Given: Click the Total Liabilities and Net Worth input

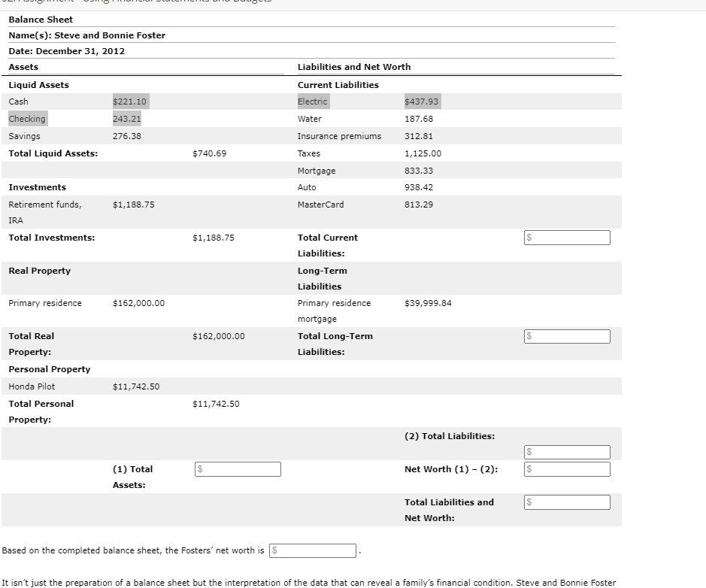Looking at the screenshot, I should coord(567,502).
